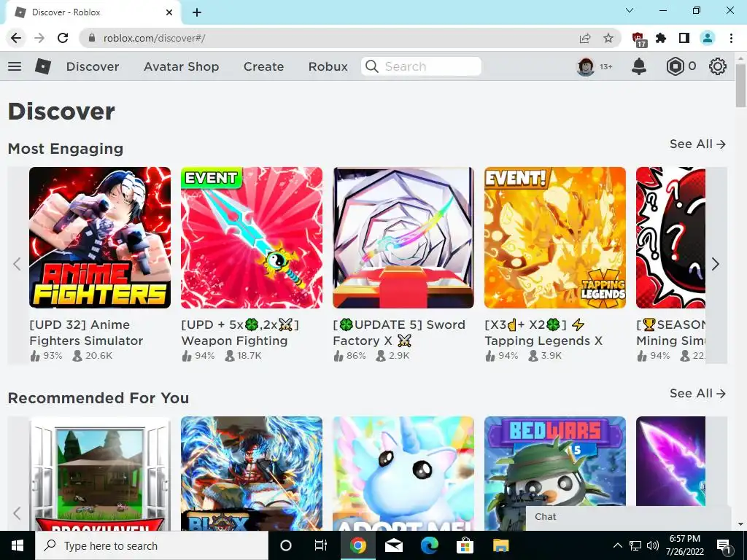Click the share page icon in address bar

[x=585, y=38]
